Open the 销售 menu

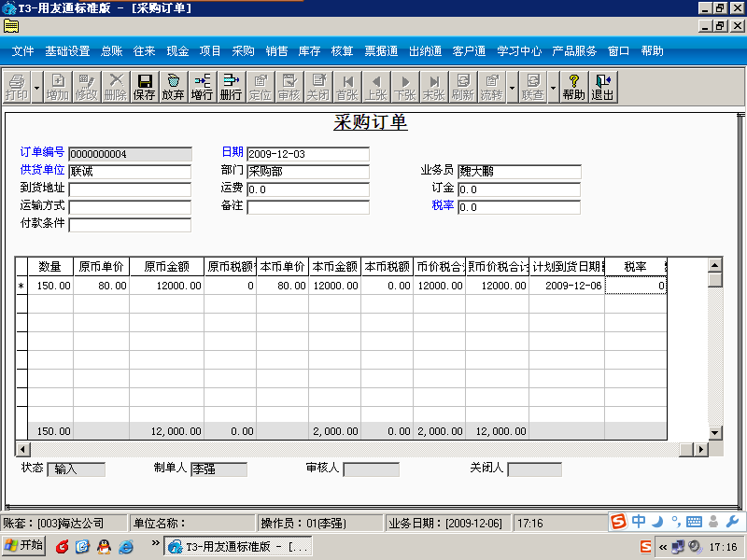[x=276, y=51]
